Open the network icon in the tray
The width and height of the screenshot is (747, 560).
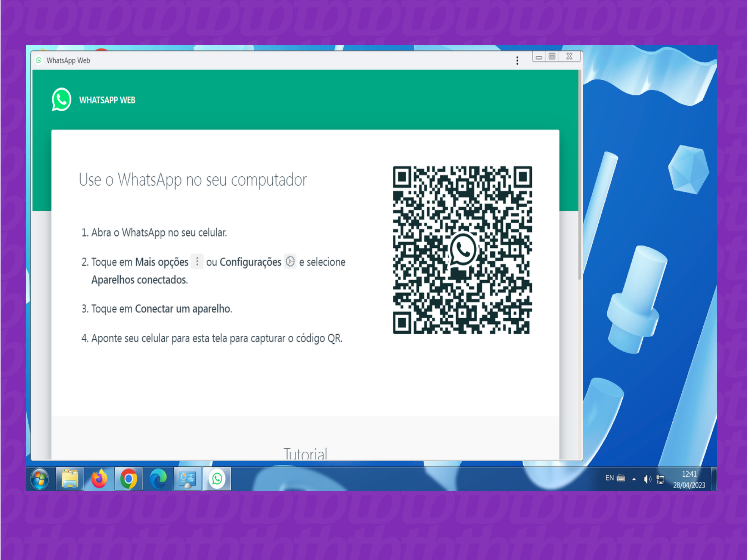coord(660,479)
